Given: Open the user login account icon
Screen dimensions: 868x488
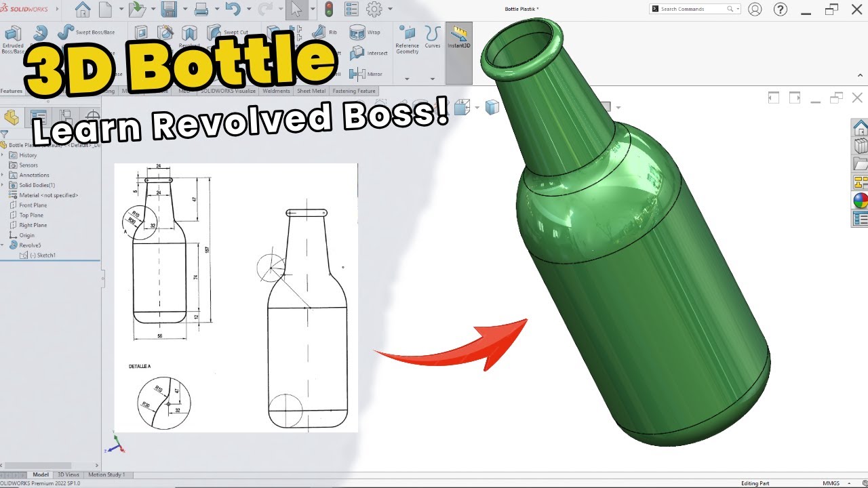Looking at the screenshot, I should pos(755,9).
